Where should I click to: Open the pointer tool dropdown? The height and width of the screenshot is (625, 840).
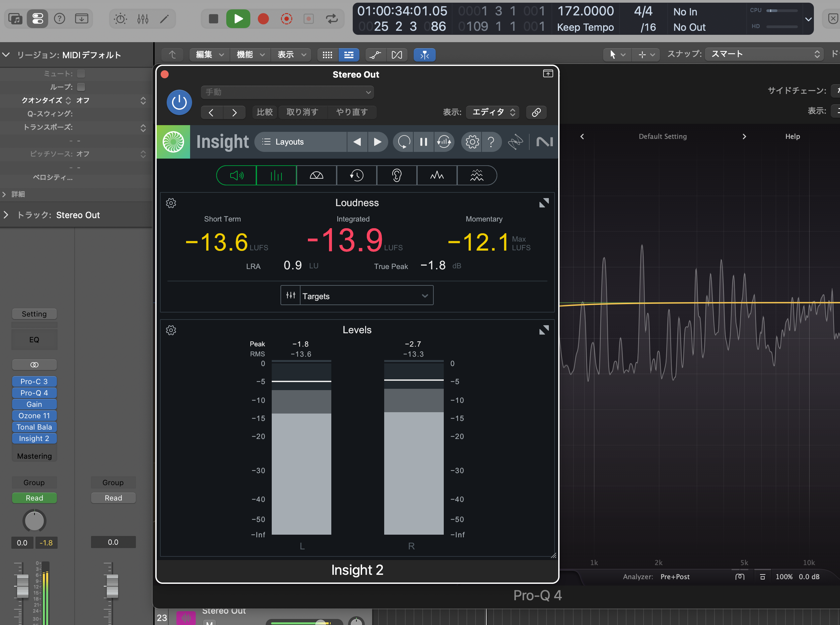[x=617, y=55]
